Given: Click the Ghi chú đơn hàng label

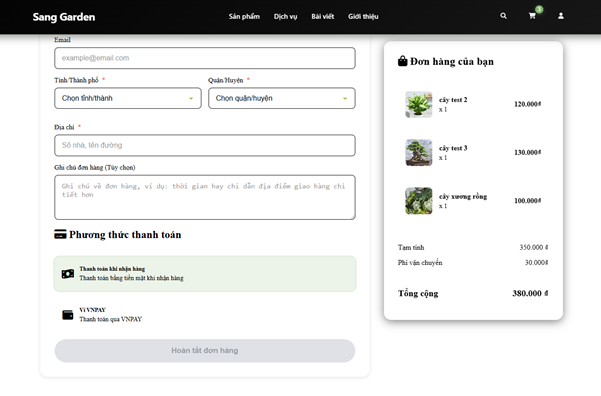Looking at the screenshot, I should (x=95, y=168).
